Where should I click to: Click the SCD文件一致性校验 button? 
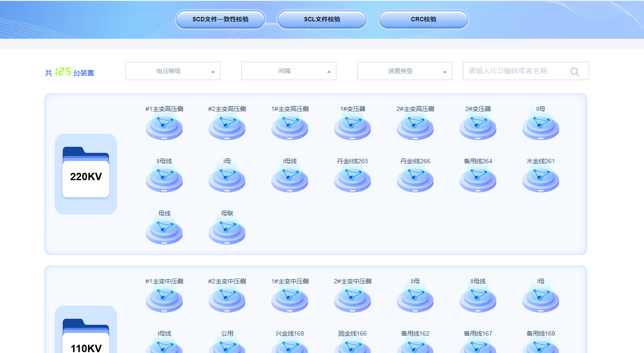point(220,20)
